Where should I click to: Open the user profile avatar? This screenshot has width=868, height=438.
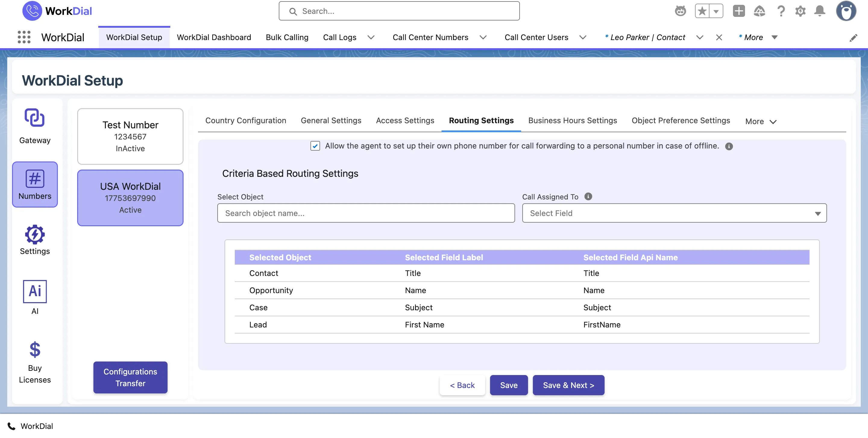pos(846,11)
